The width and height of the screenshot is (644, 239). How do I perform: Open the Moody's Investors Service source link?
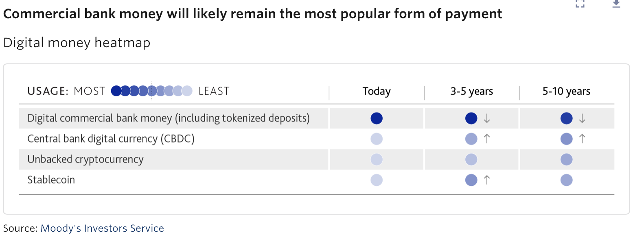click(102, 228)
